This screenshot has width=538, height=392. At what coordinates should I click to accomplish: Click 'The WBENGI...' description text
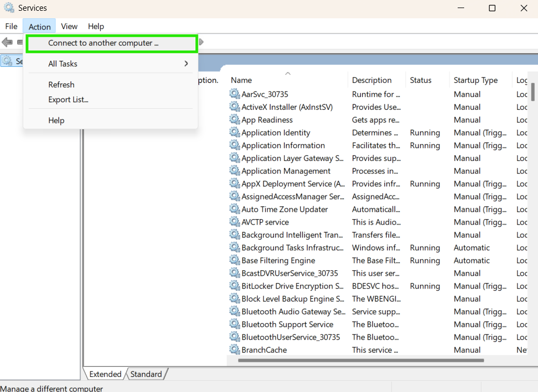coord(376,299)
